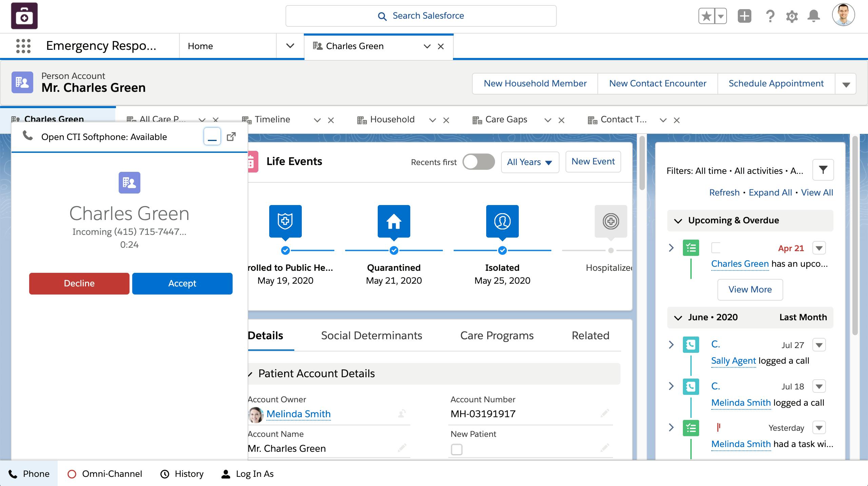
Task: Open the Charles Green workspace tab menu chevron
Action: coord(427,46)
